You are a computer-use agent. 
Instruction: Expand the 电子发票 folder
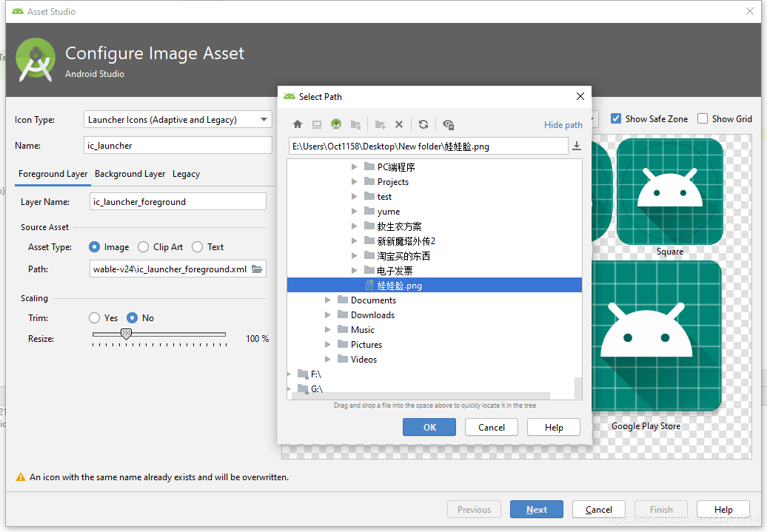click(354, 270)
